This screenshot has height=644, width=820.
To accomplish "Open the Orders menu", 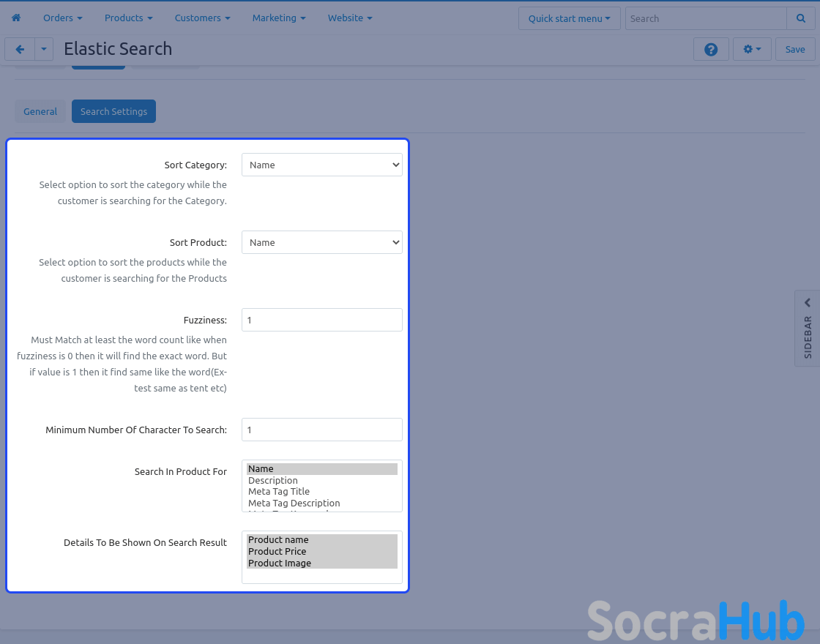I will click(62, 18).
